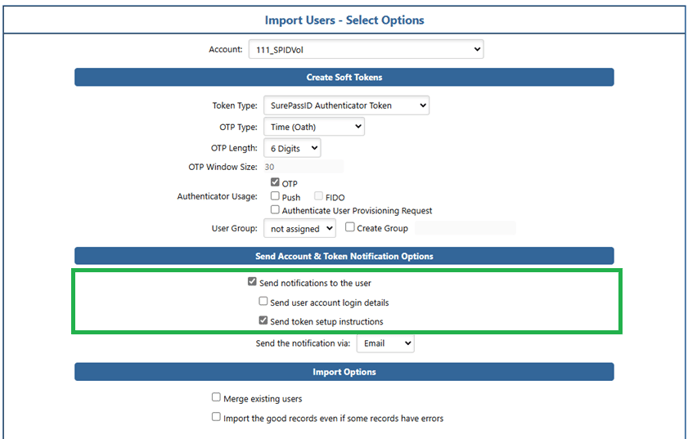The image size is (688, 439).
Task: Check Authenticate User Provisioning Request
Action: pyautogui.click(x=275, y=210)
